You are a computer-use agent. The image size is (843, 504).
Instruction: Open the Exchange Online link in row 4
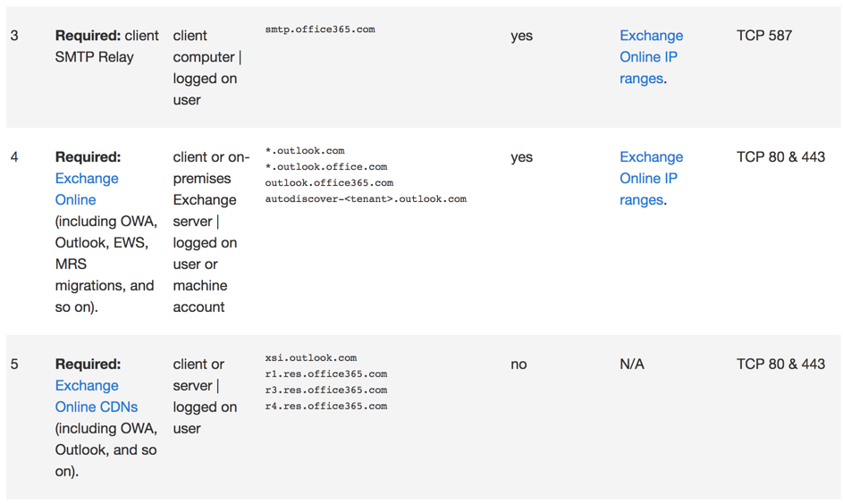click(87, 189)
